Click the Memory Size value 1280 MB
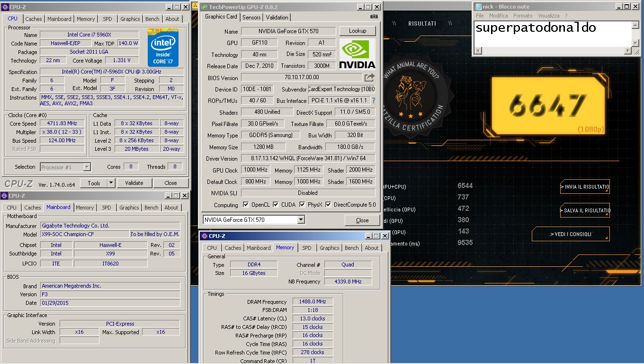The image size is (644, 364). pyautogui.click(x=264, y=147)
